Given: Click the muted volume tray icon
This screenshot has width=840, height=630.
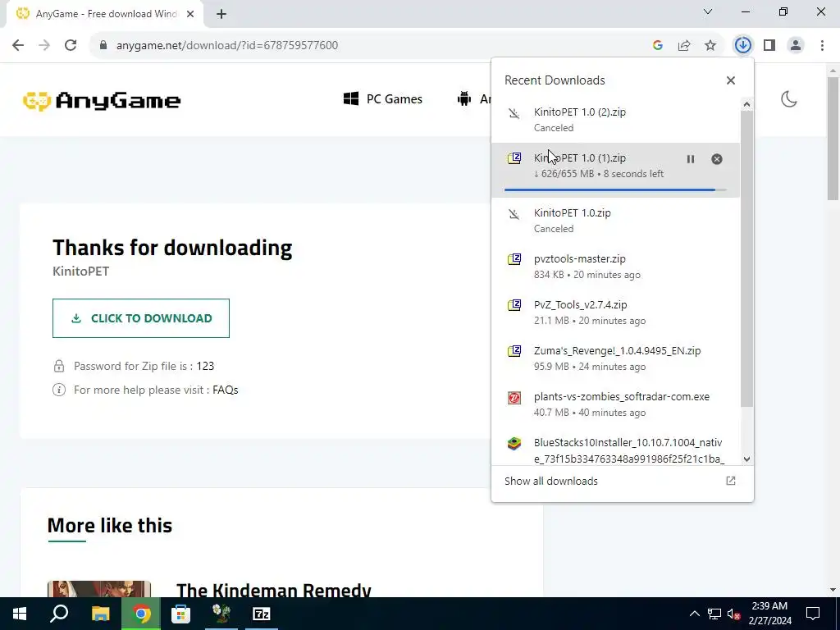Looking at the screenshot, I should 734,614.
